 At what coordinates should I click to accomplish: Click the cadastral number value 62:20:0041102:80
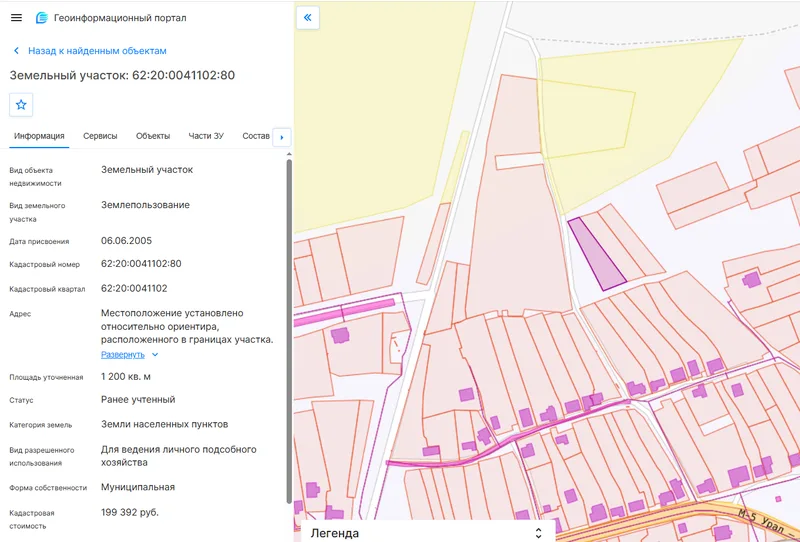click(x=141, y=264)
